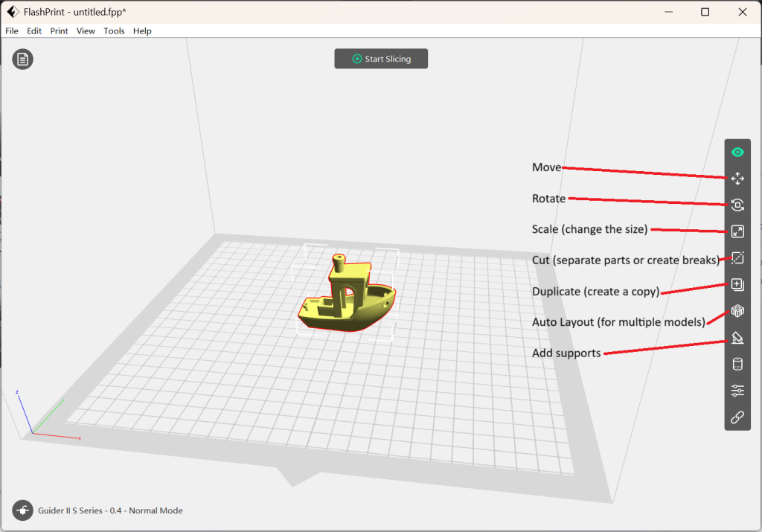The image size is (762, 532).
Task: Open the Add supports tool
Action: point(737,338)
